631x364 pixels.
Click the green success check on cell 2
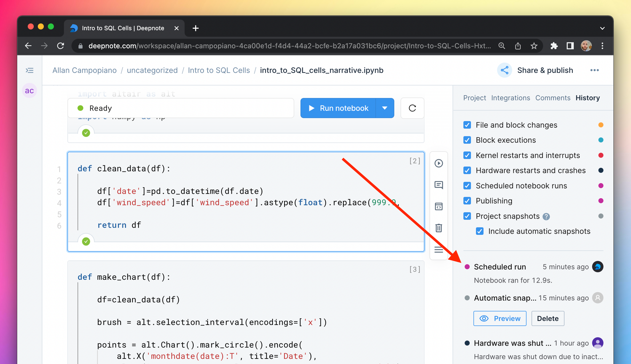point(86,242)
